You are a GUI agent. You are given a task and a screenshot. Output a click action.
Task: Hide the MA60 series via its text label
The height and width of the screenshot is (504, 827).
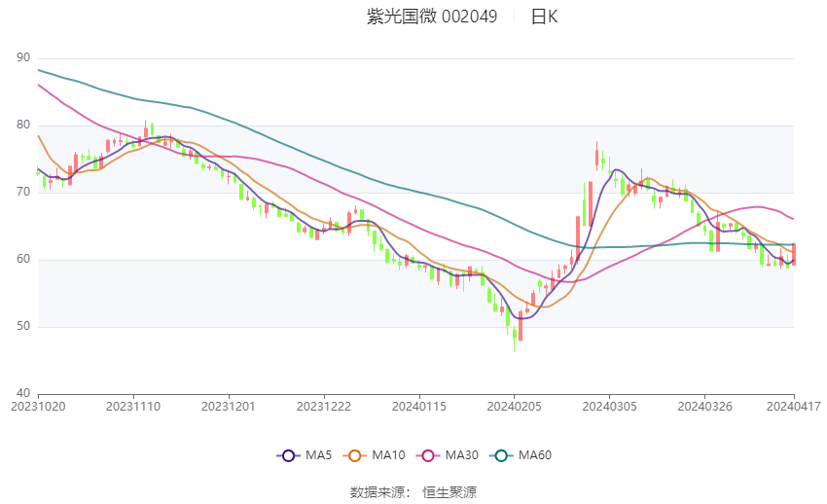[535, 454]
